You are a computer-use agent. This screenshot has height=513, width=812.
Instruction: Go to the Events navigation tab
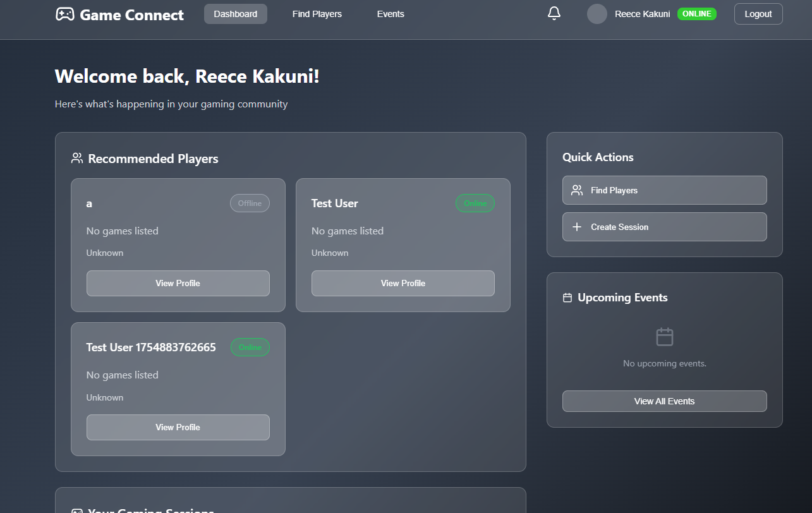coord(390,14)
